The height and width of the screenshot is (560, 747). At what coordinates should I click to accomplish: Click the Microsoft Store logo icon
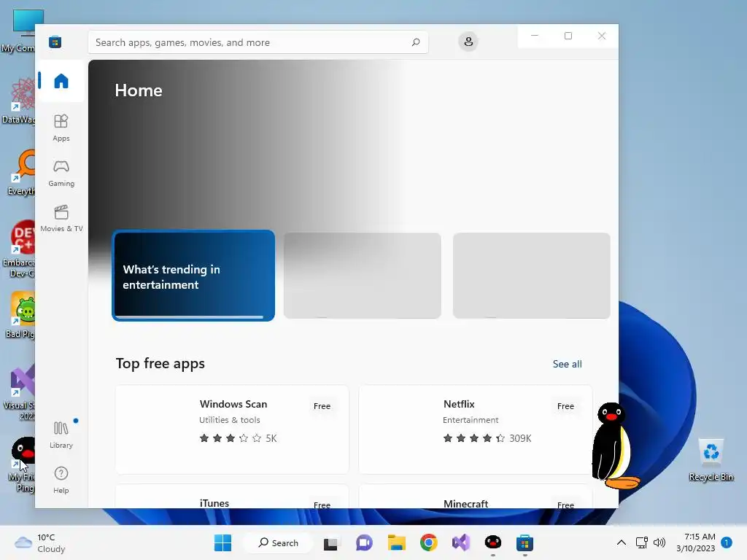click(x=55, y=42)
